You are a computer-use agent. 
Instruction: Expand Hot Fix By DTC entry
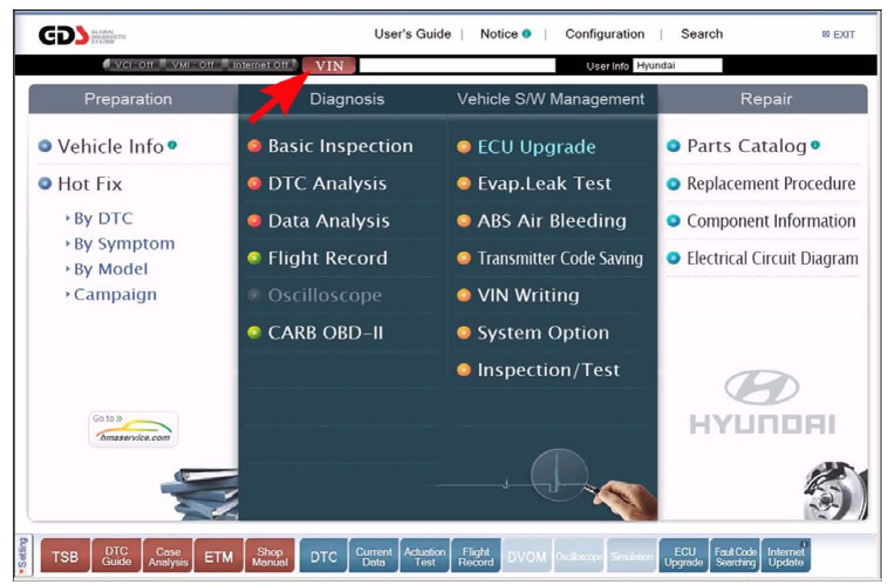(103, 219)
